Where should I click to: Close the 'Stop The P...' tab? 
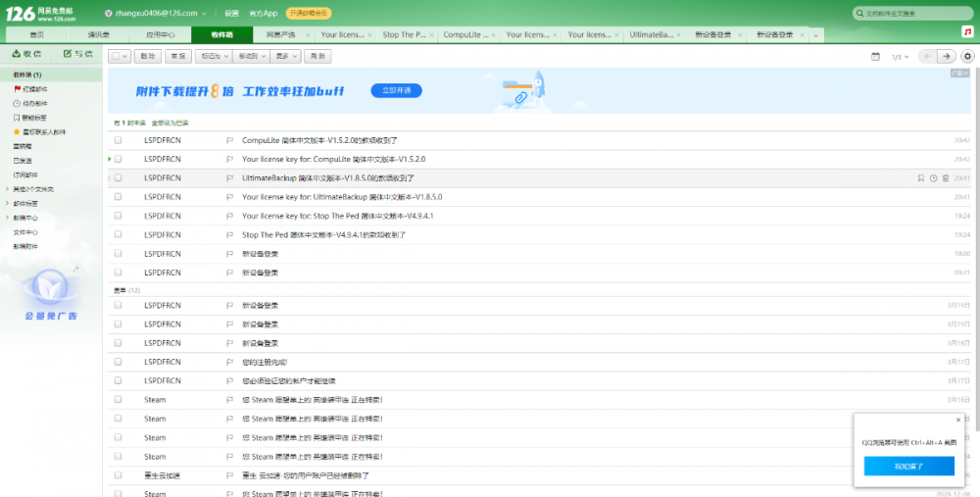[431, 35]
